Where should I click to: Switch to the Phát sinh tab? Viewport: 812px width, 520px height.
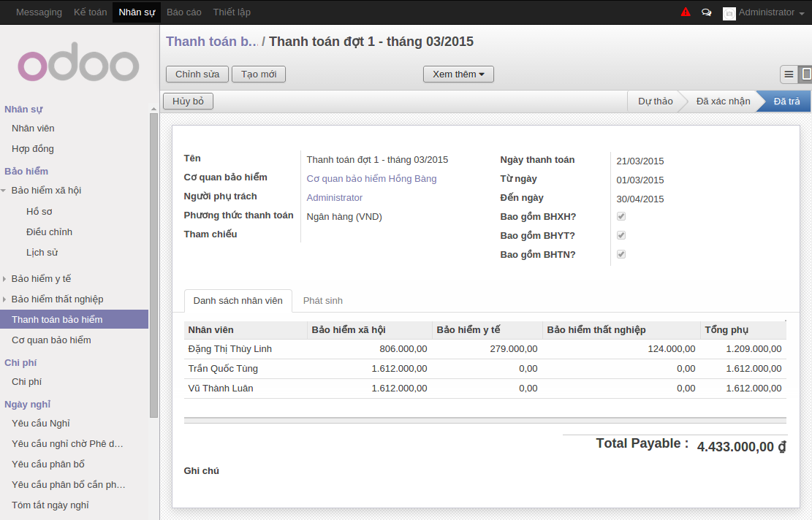(x=323, y=299)
